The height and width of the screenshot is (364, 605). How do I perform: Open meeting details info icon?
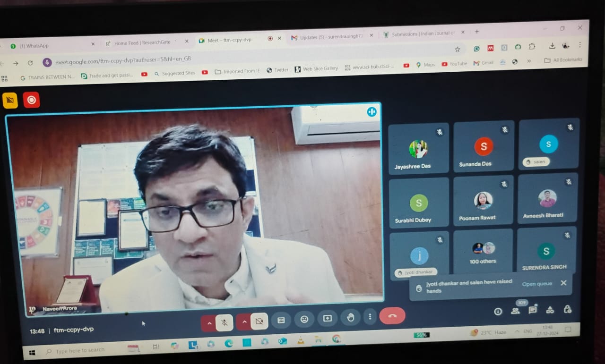tap(498, 311)
